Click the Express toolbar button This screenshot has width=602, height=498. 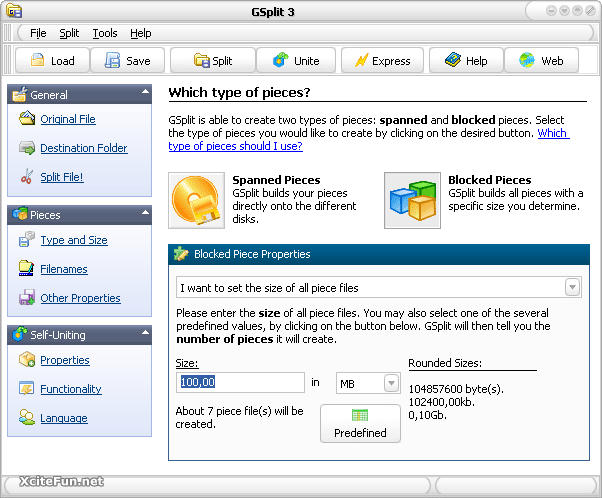(382, 60)
